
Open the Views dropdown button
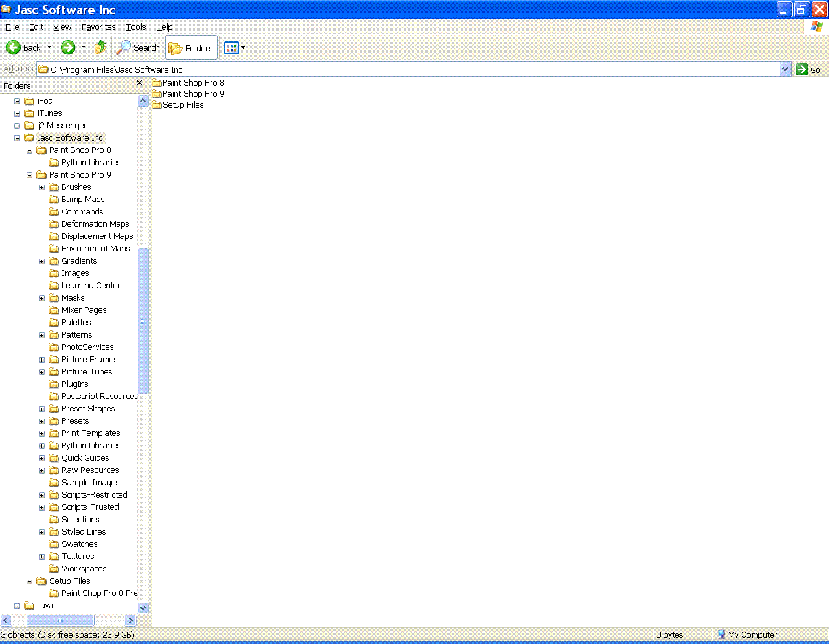tap(234, 47)
